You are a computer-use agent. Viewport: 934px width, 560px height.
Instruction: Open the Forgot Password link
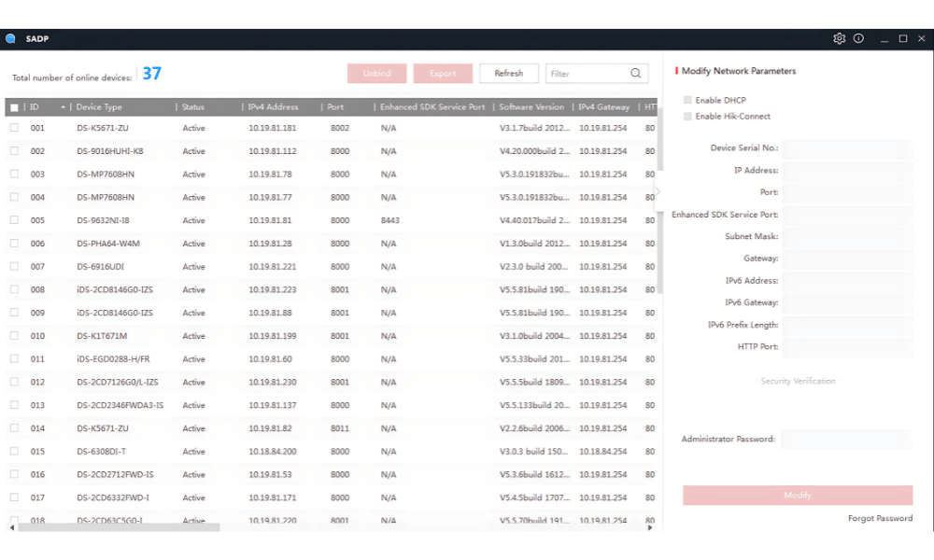pos(880,518)
